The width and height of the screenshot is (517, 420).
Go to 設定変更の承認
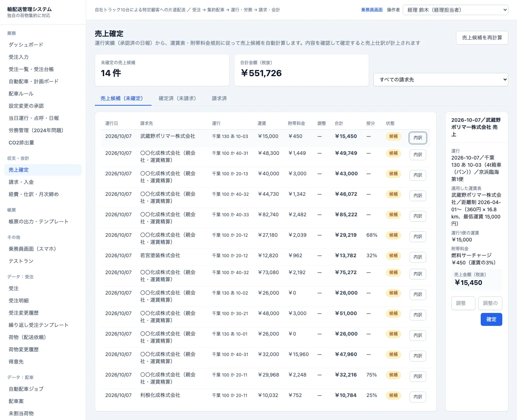(43, 106)
